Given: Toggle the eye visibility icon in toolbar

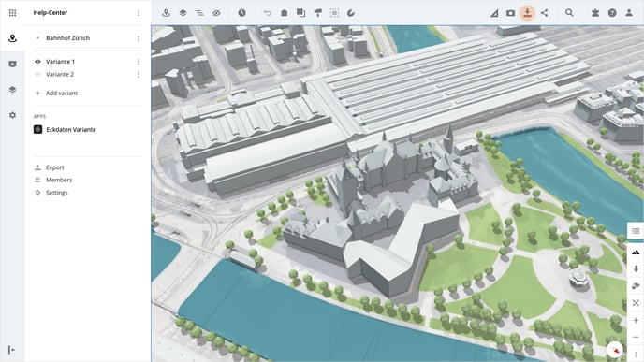Looking at the screenshot, I should [x=216, y=13].
